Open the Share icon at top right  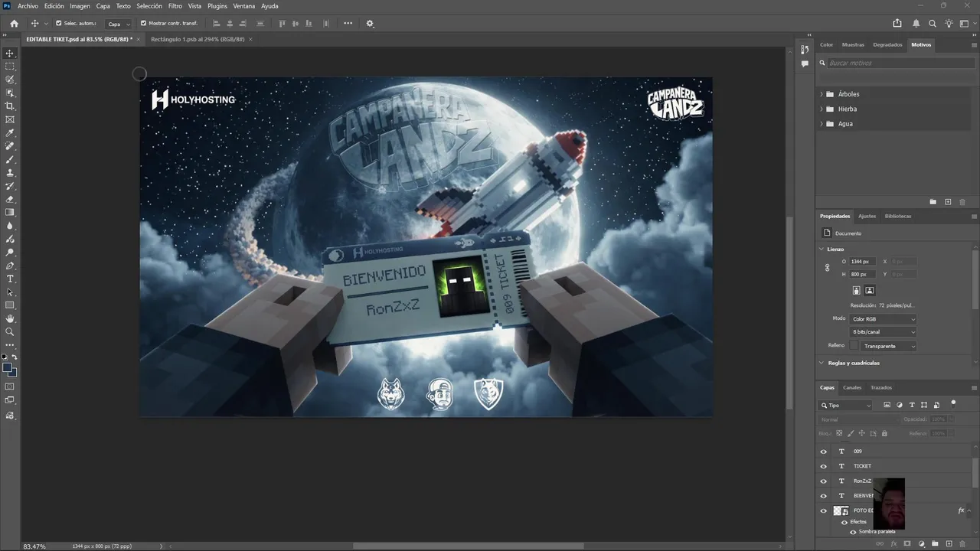point(897,24)
